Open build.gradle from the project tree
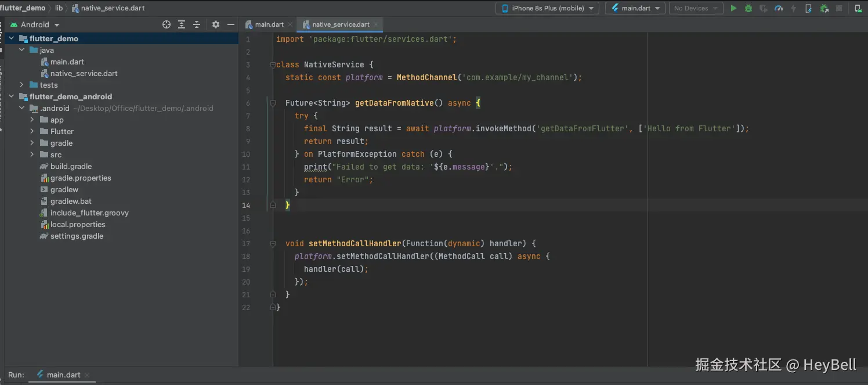 click(x=71, y=166)
